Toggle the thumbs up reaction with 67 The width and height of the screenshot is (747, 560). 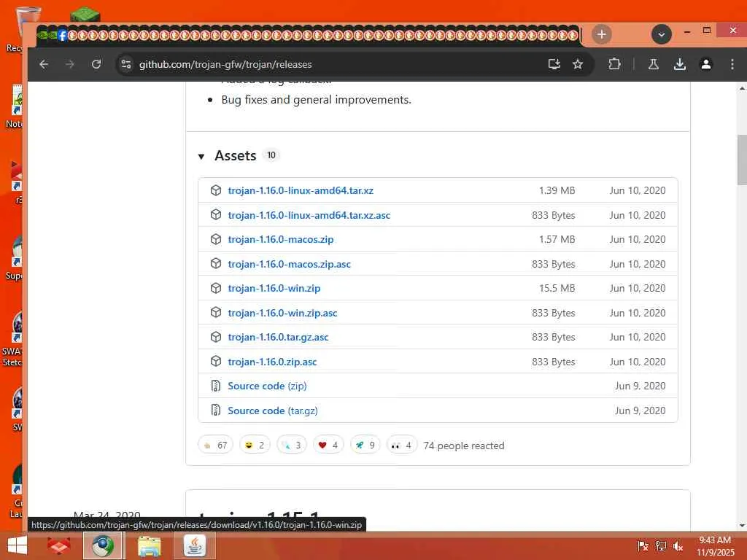215,445
